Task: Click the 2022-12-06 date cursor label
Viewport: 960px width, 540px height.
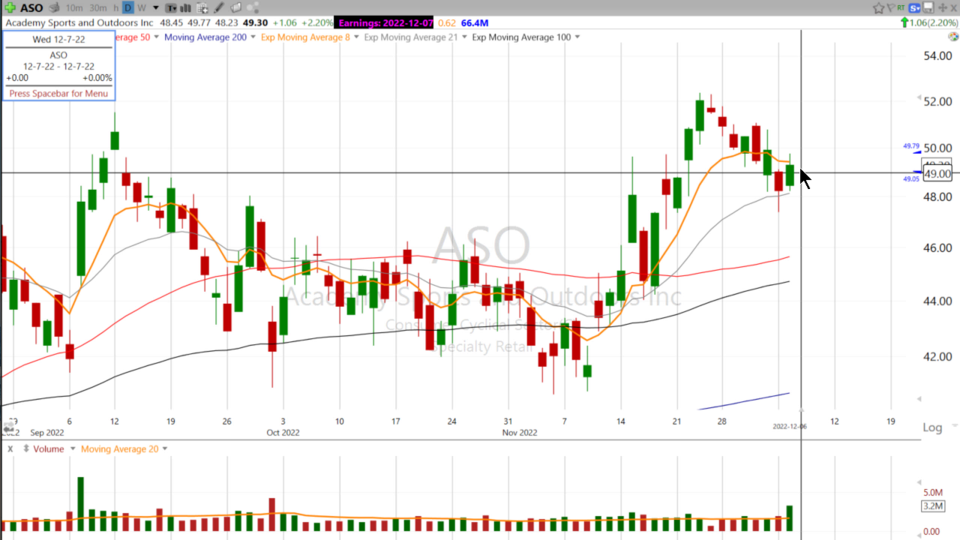Action: [x=790, y=426]
